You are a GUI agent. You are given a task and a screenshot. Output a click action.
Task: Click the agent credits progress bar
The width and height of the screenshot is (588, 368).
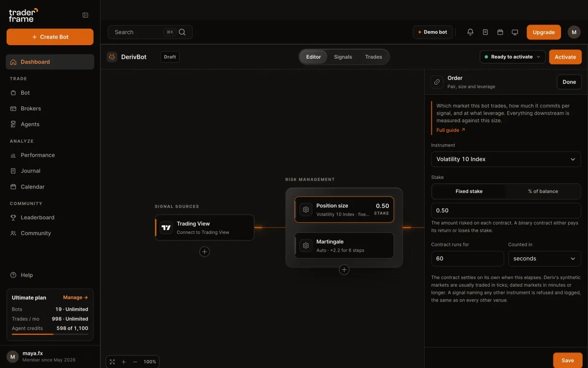coord(50,334)
